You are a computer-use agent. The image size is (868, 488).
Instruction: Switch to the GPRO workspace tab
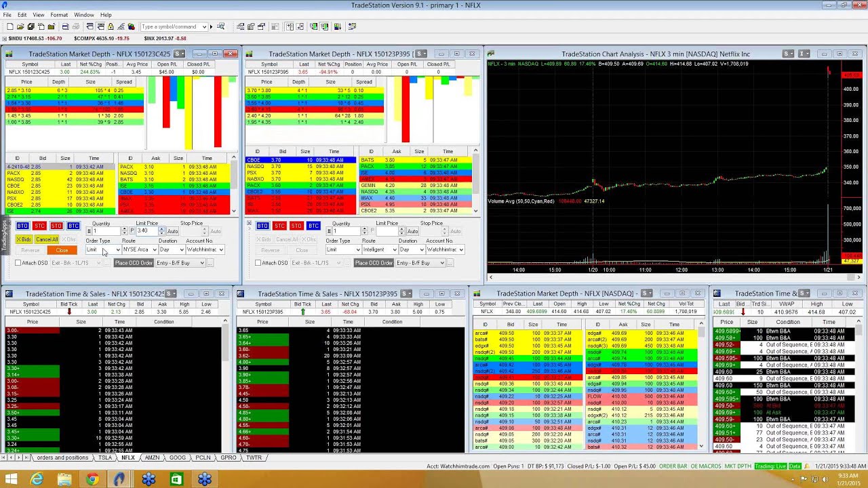[229, 457]
